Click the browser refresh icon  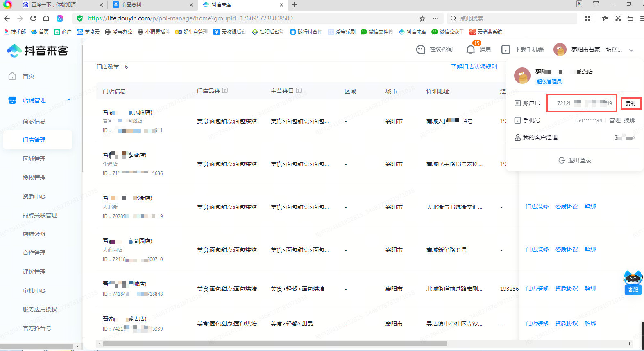[x=33, y=18]
